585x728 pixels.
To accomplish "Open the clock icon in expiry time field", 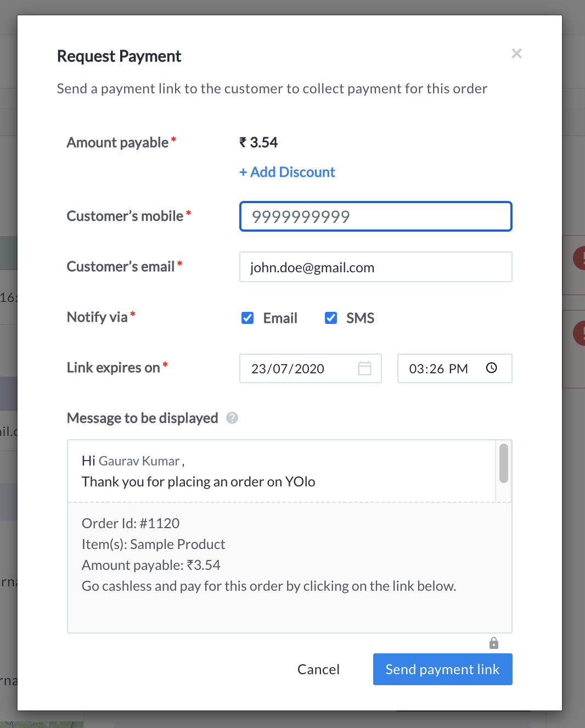I will point(492,368).
